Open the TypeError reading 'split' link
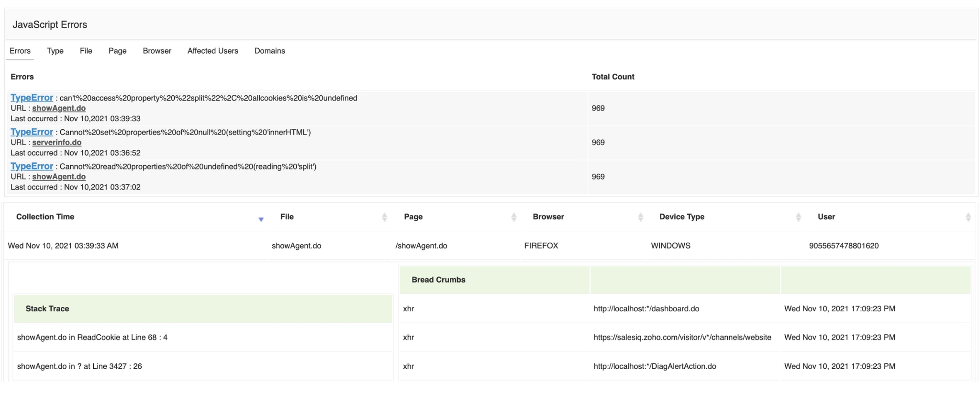Screen dimensions: 980x407 [x=32, y=166]
